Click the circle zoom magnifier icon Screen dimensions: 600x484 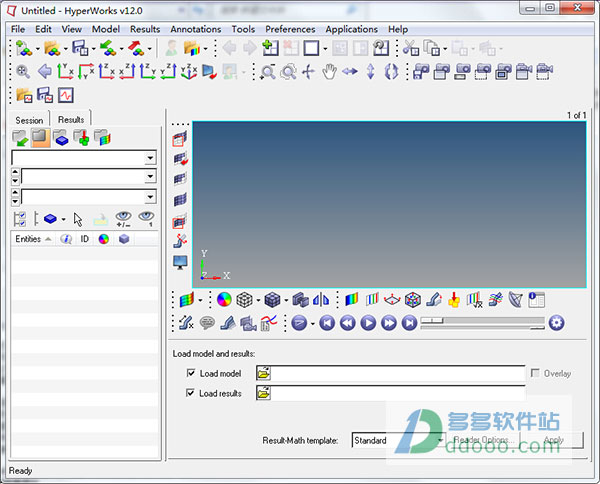[288, 72]
